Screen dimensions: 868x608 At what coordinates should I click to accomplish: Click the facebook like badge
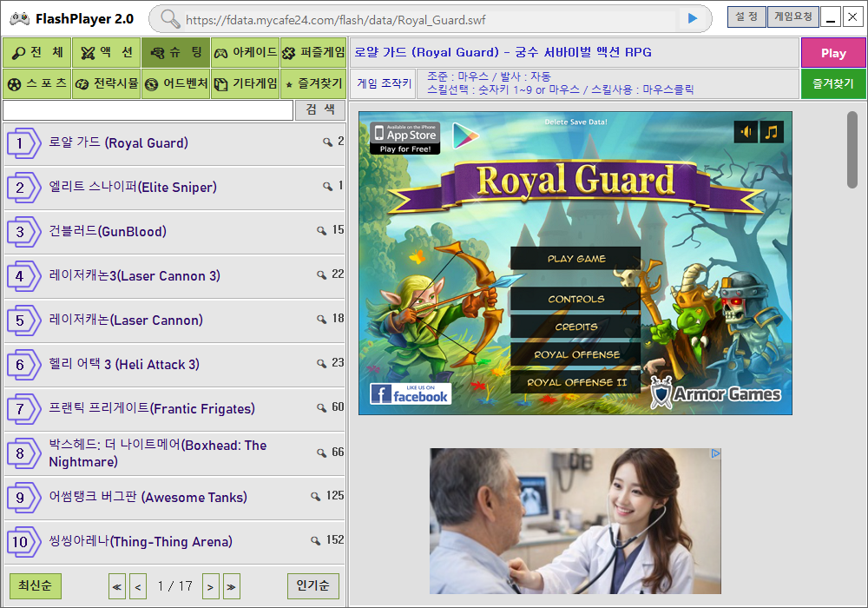411,393
